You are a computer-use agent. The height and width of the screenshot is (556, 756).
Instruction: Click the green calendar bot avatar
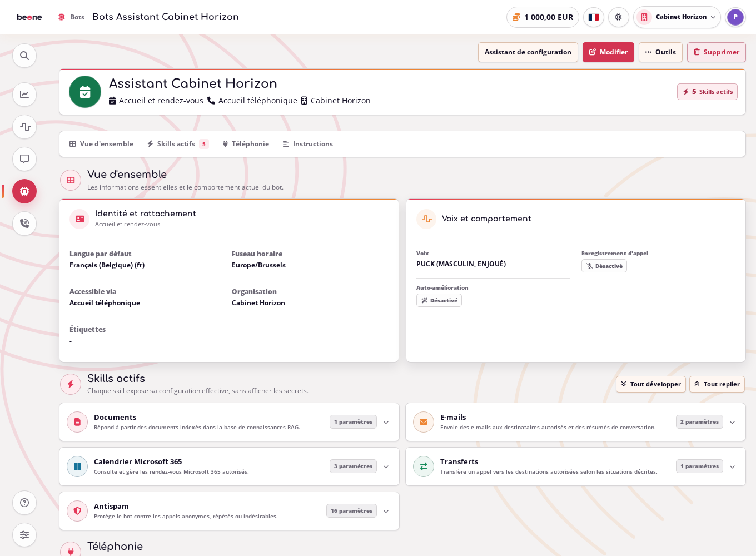(85, 92)
